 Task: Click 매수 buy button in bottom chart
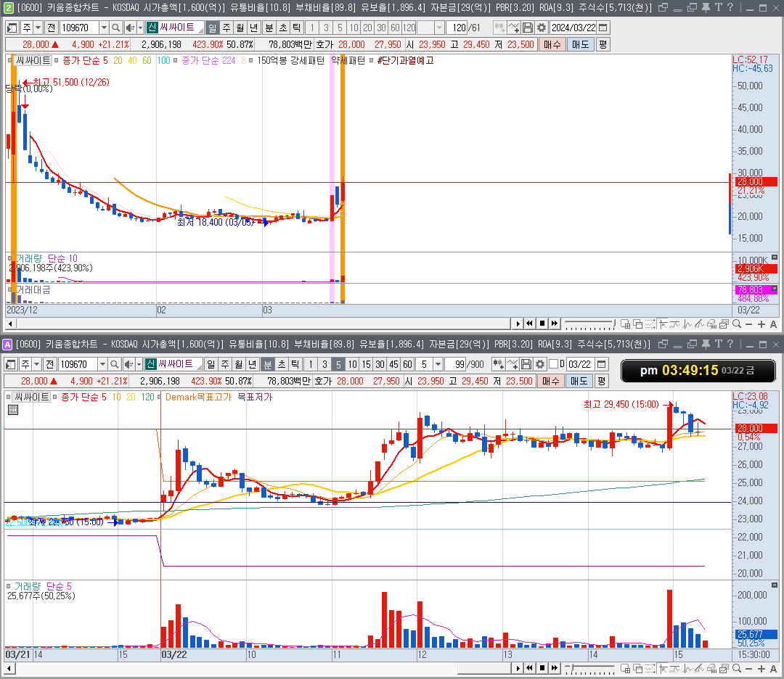(550, 382)
